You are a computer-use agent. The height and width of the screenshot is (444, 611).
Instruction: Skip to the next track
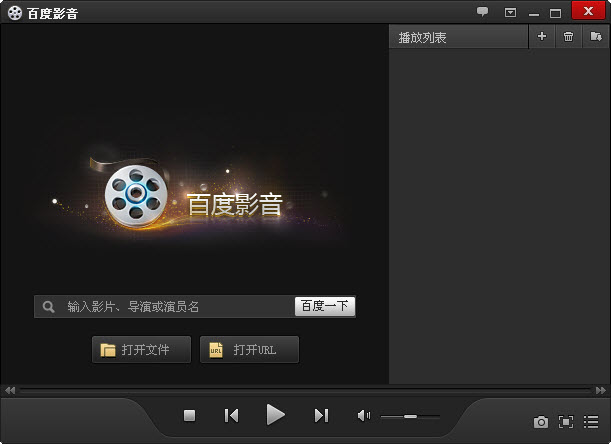(321, 415)
